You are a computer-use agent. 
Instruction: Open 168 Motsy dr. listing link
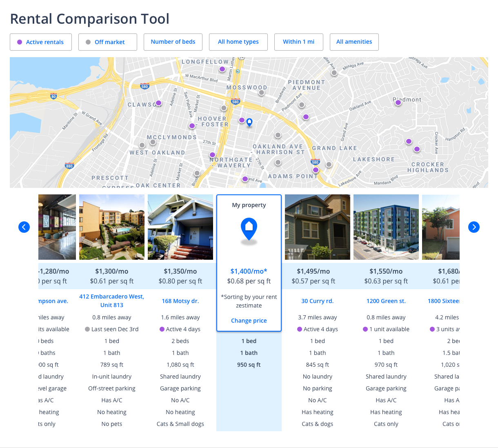coord(180,301)
